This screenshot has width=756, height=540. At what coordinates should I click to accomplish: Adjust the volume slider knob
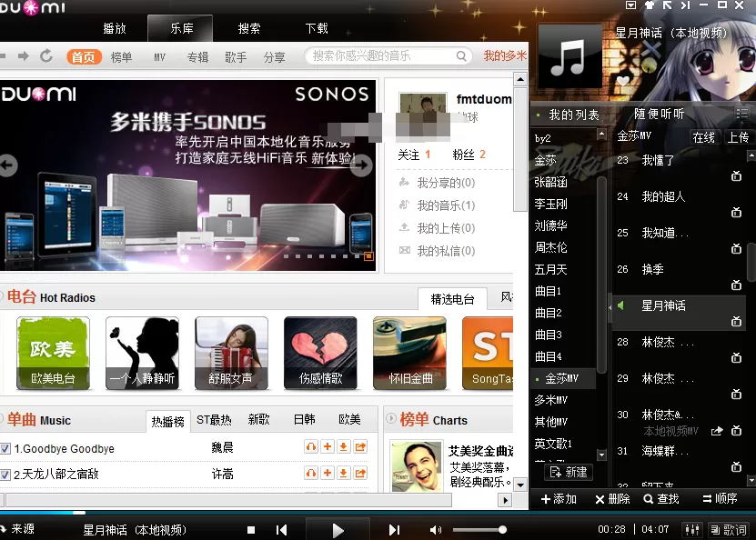point(502,530)
